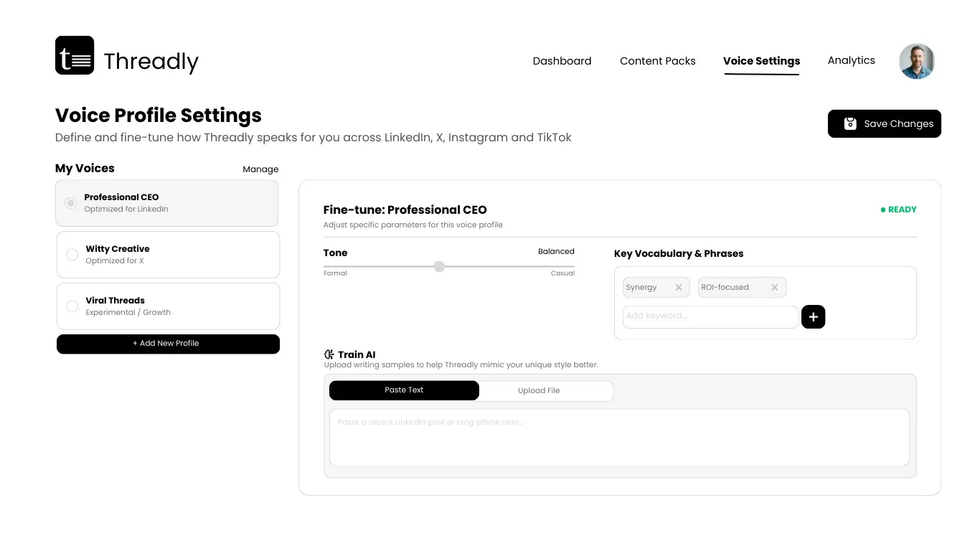Select the Viral Threads voice radio button
The width and height of the screenshot is (980, 551).
click(72, 306)
